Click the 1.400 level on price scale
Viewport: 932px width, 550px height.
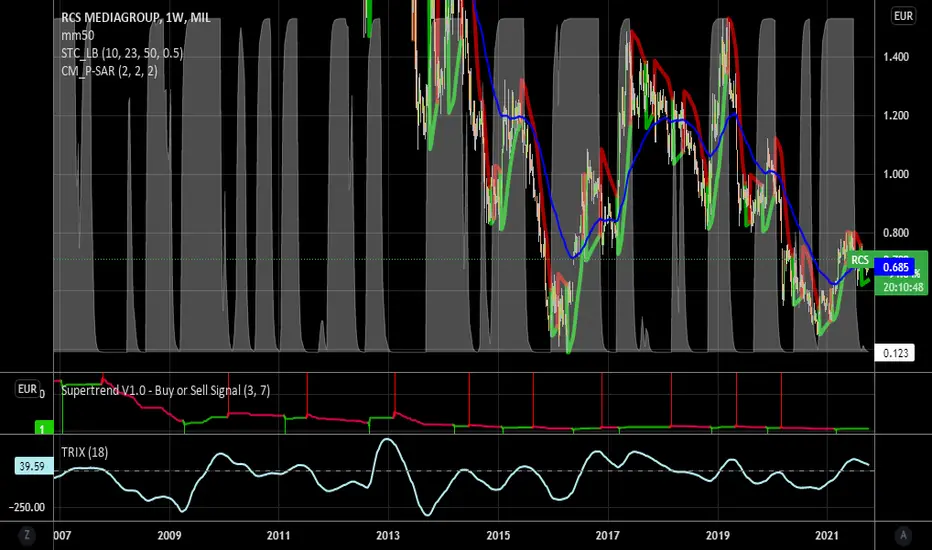(896, 57)
